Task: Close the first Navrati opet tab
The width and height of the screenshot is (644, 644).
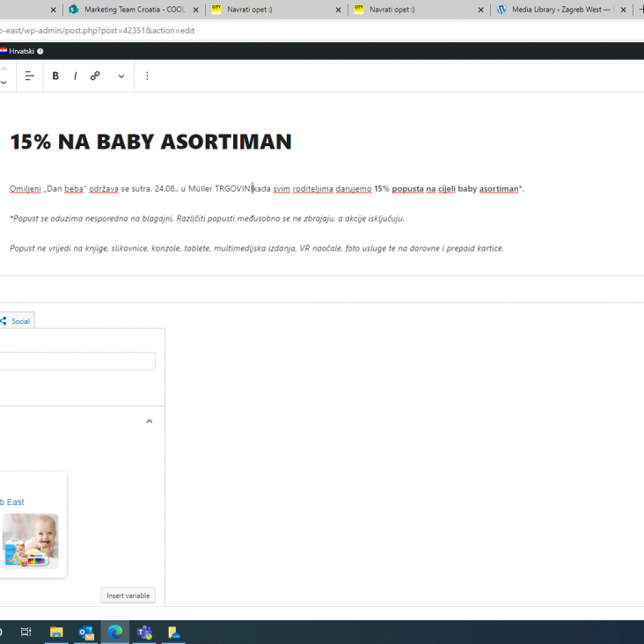Action: 339,10
